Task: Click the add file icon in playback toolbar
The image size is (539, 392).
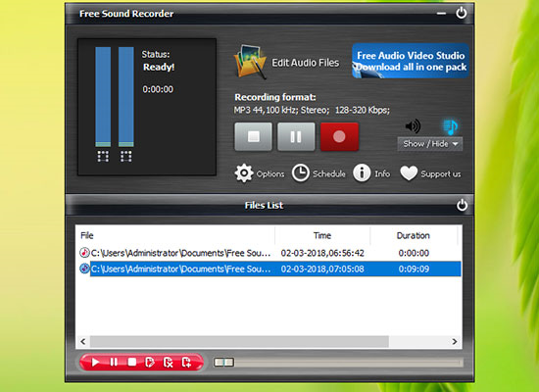Action: point(186,362)
